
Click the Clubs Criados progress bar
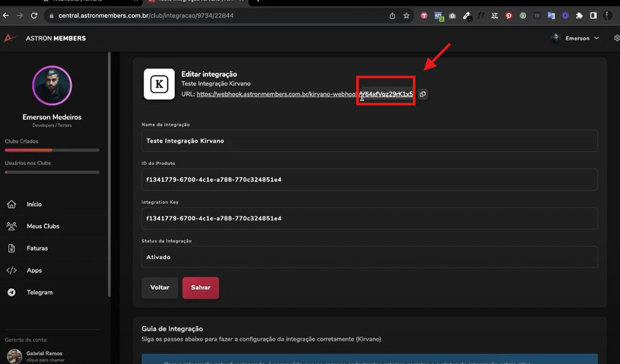[52, 150]
